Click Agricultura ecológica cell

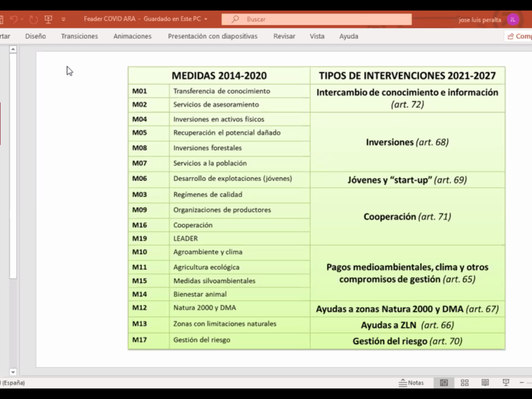pyautogui.click(x=239, y=267)
